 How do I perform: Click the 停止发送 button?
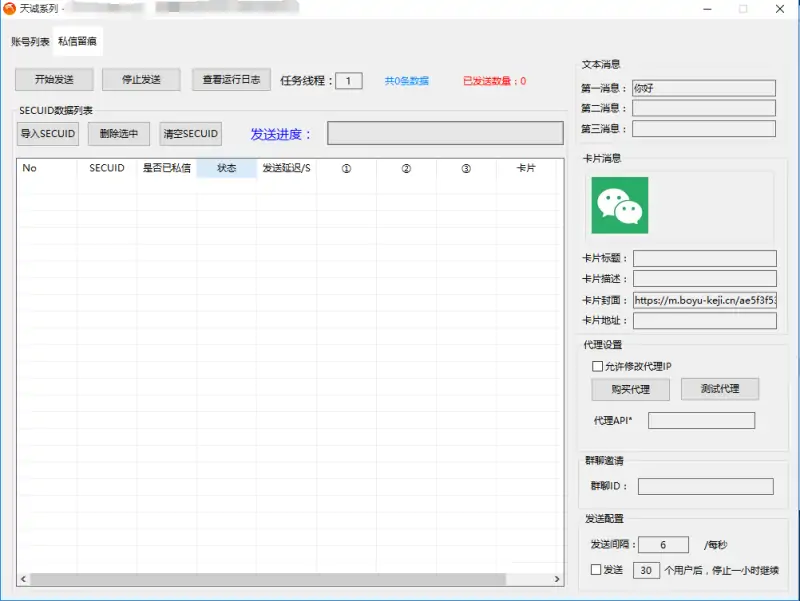pyautogui.click(x=141, y=79)
